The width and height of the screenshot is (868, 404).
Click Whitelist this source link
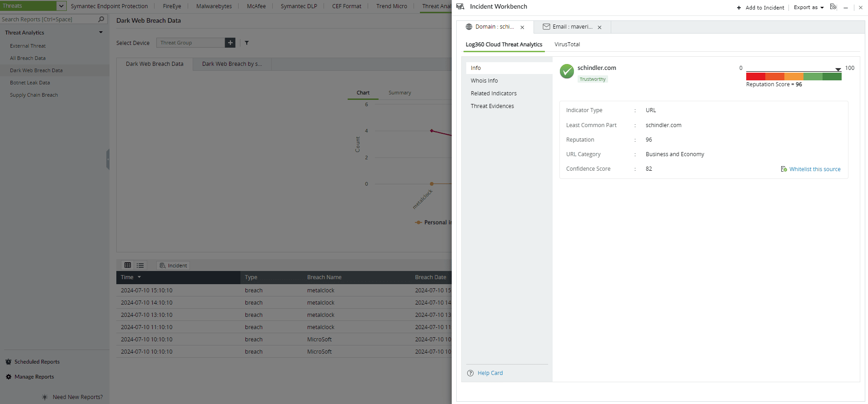tap(815, 169)
